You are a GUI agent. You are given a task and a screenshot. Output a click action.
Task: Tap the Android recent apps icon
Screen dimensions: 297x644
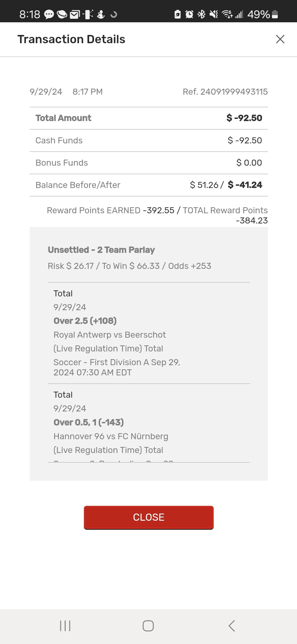click(65, 626)
